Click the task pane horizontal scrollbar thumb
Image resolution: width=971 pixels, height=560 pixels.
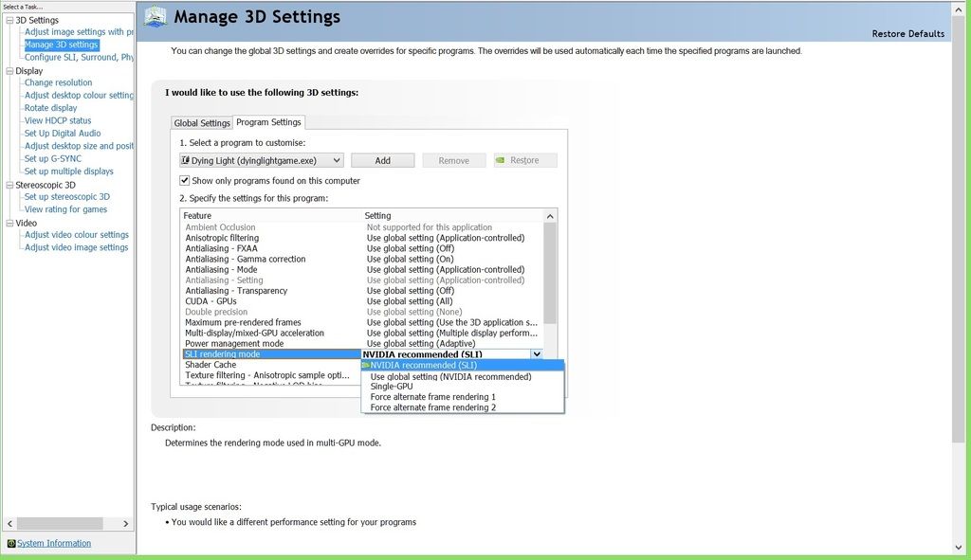pyautogui.click(x=60, y=523)
